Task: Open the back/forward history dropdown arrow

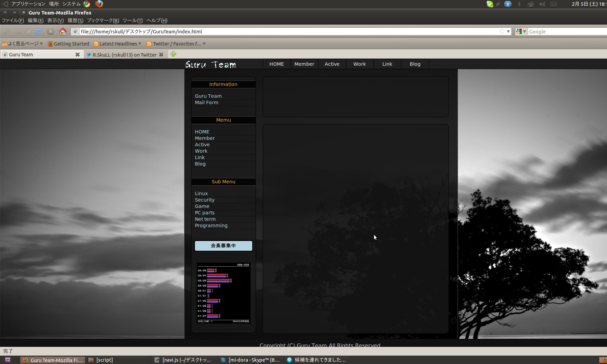Action: (29, 32)
